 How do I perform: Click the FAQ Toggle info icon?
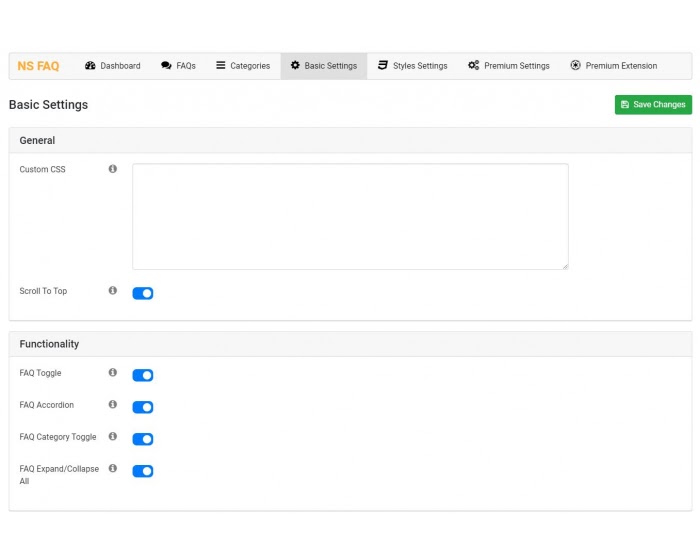click(113, 373)
